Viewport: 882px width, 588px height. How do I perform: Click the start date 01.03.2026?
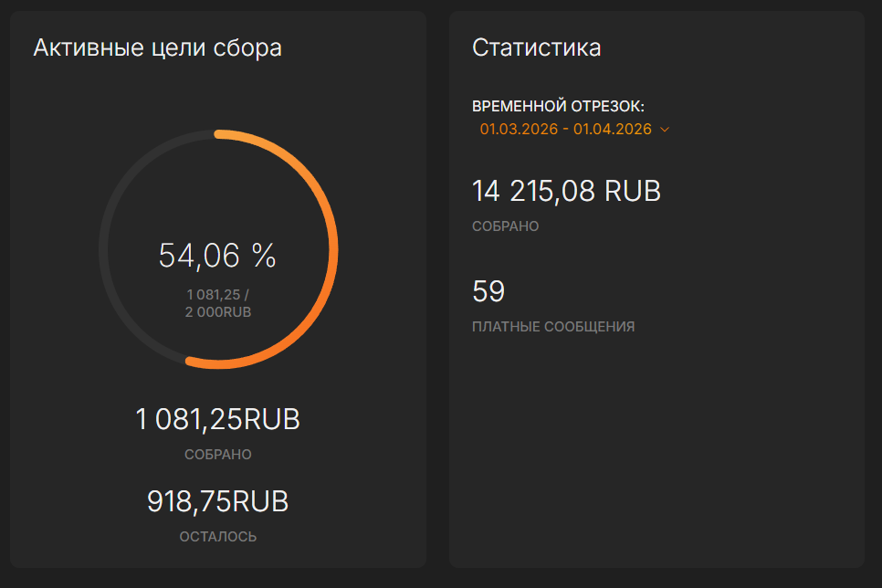[x=519, y=130]
